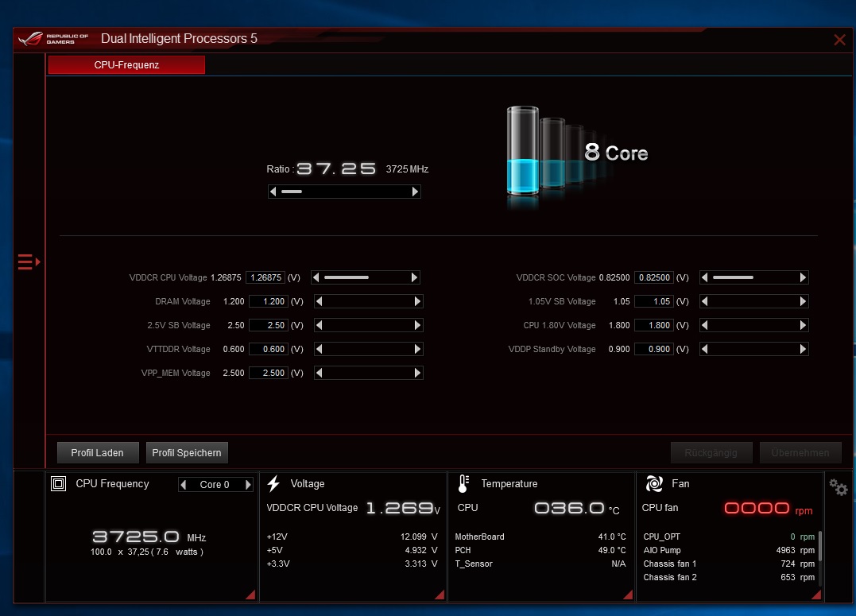This screenshot has height=616, width=856.
Task: Click the VTTDDR Voltage 0.600 input field
Action: [269, 349]
